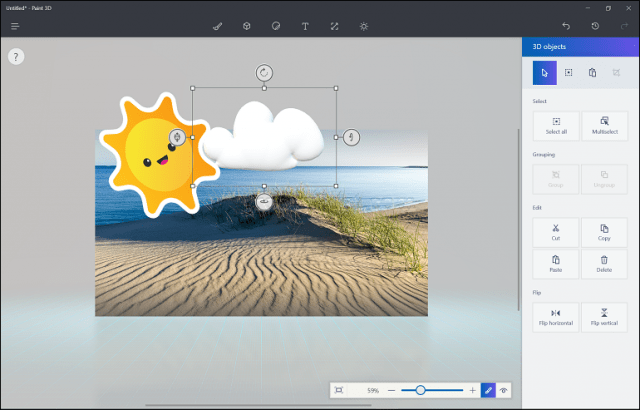
Task: Enable Multiselect mode
Action: (x=604, y=126)
